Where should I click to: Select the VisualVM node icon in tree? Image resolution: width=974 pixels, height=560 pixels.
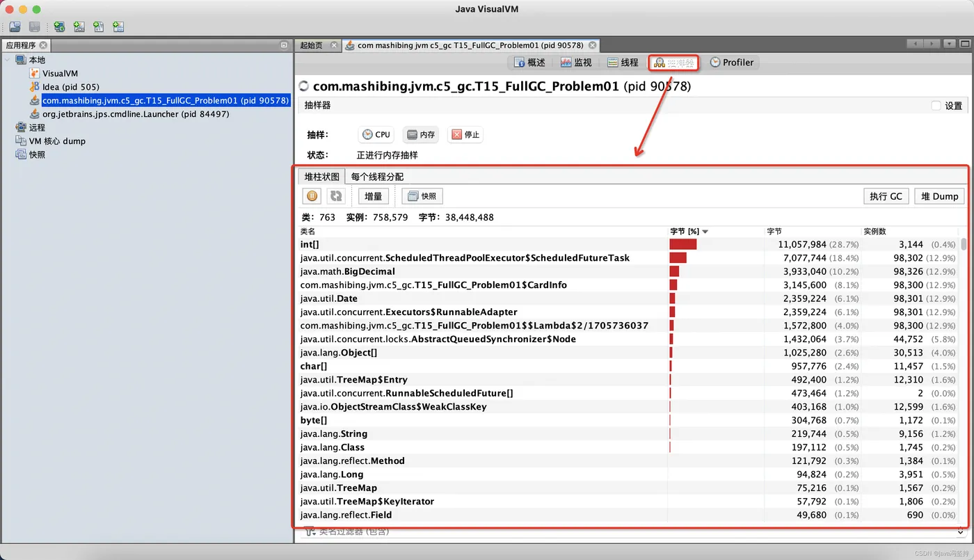pyautogui.click(x=35, y=73)
